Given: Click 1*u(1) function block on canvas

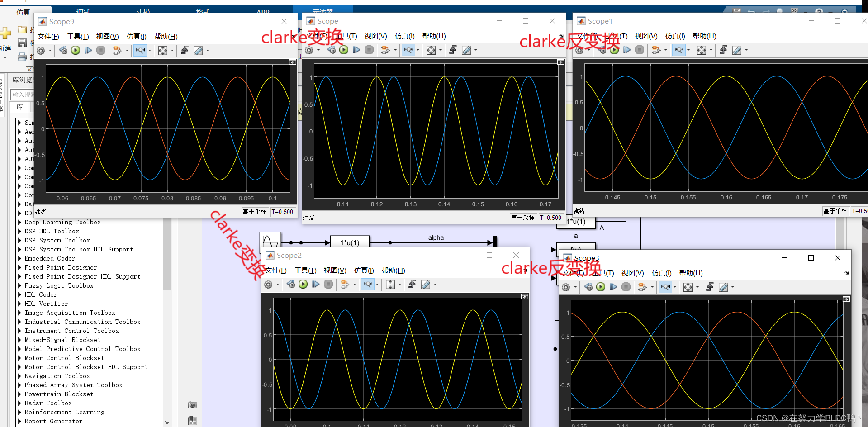Looking at the screenshot, I should coord(350,242).
